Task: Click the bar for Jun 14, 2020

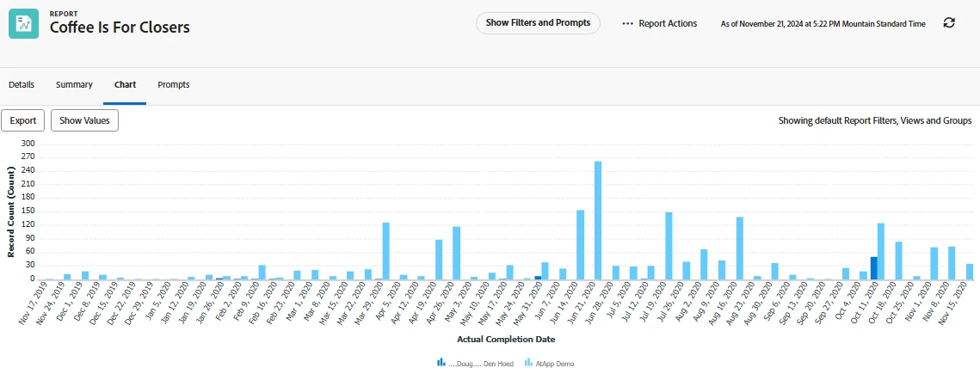Action: click(581, 245)
